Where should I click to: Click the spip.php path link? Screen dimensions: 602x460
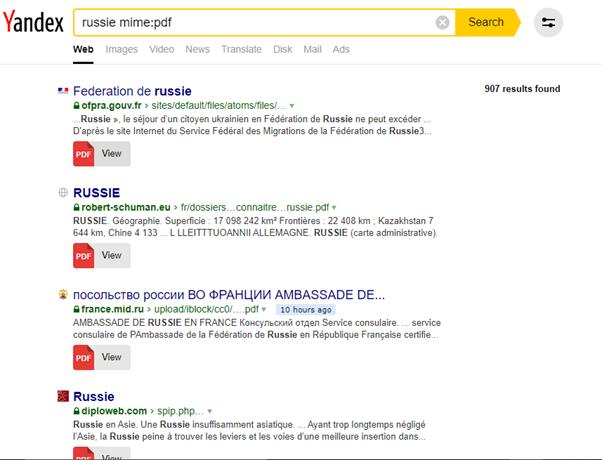(180, 411)
